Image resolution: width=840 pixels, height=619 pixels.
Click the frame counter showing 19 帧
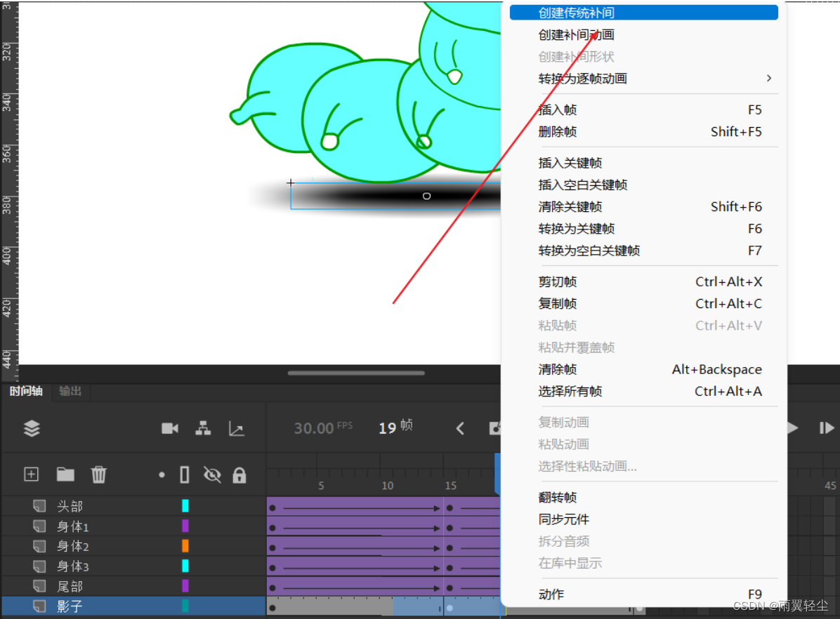click(x=395, y=425)
